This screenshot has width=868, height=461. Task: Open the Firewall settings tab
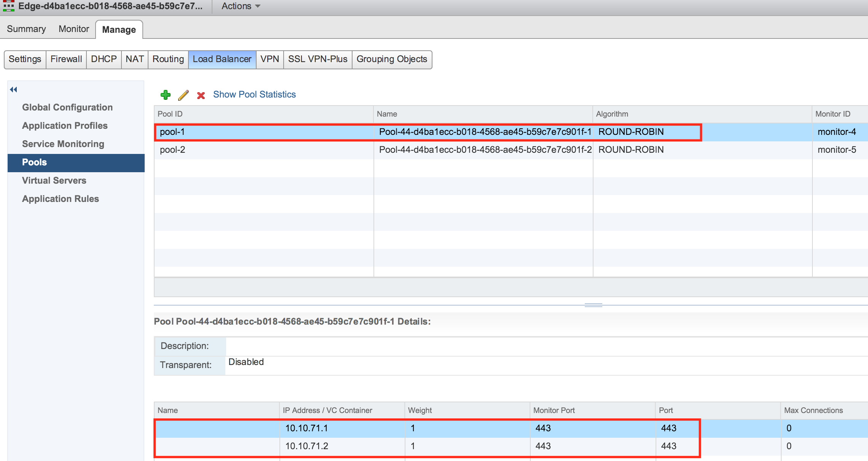66,59
